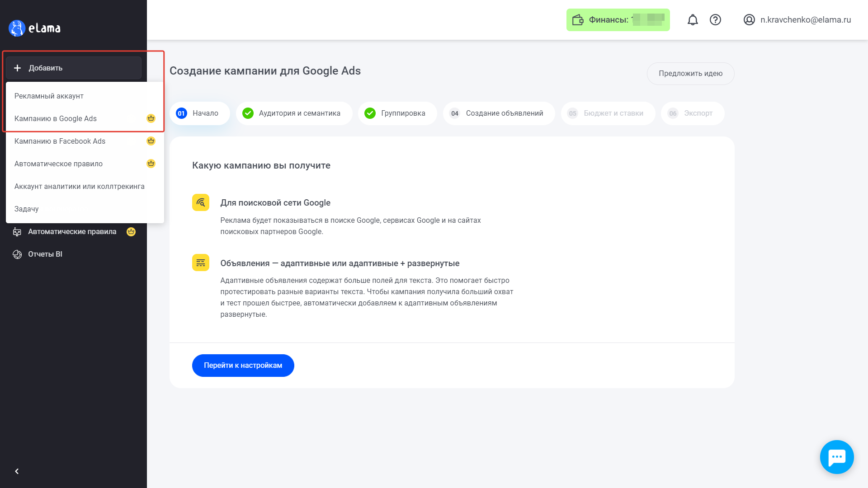Click the 01 step number badge
The height and width of the screenshot is (488, 868).
(181, 113)
